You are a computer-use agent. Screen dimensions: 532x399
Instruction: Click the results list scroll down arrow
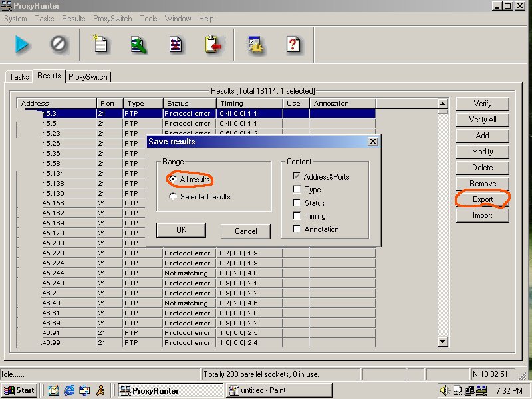pyautogui.click(x=443, y=342)
